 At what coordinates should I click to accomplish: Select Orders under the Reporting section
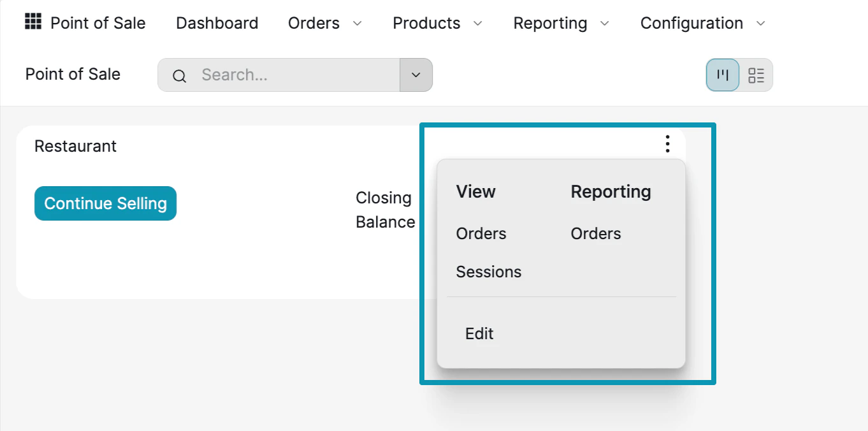pyautogui.click(x=595, y=233)
